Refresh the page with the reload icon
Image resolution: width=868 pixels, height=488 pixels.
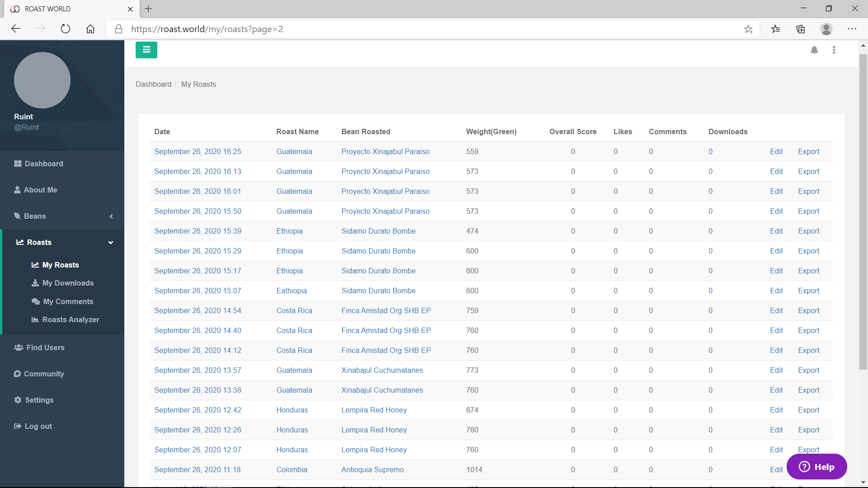point(66,29)
